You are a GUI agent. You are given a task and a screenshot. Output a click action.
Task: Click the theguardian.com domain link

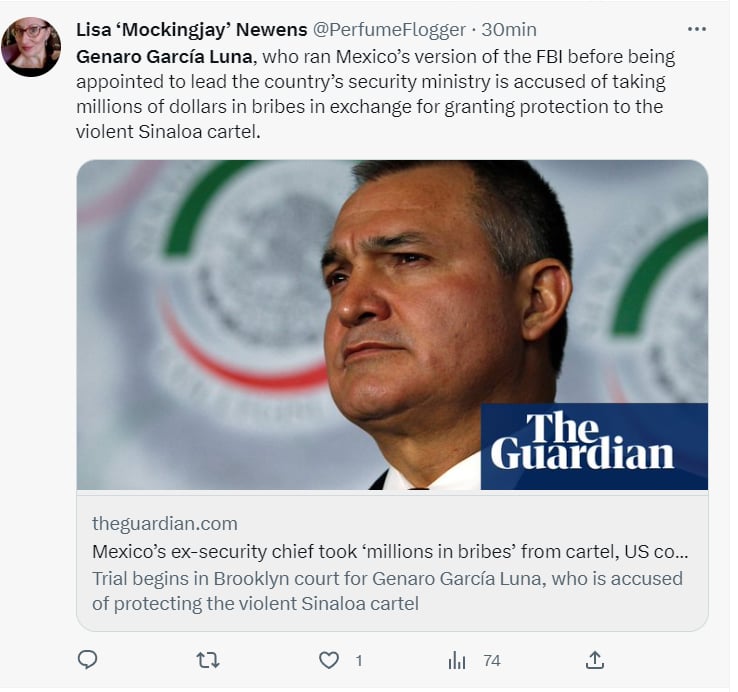(165, 523)
